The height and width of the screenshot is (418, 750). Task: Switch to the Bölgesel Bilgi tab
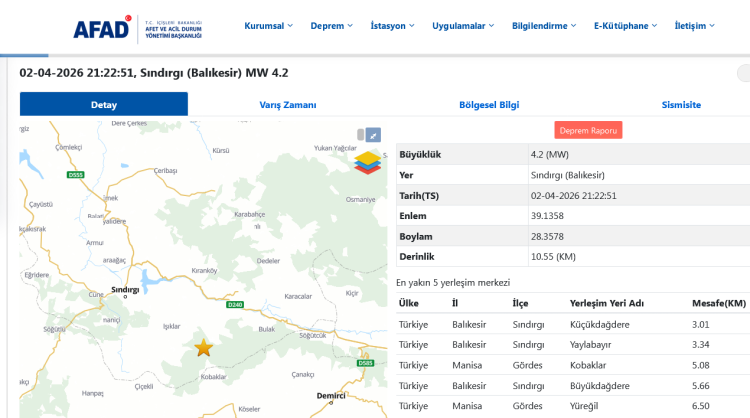pyautogui.click(x=489, y=104)
